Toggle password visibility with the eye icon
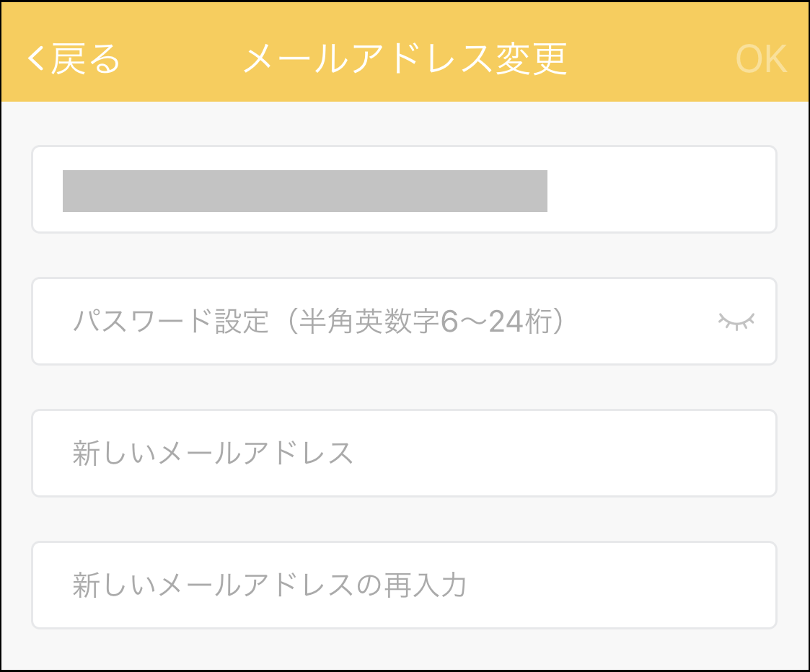The image size is (810, 672). click(x=736, y=322)
